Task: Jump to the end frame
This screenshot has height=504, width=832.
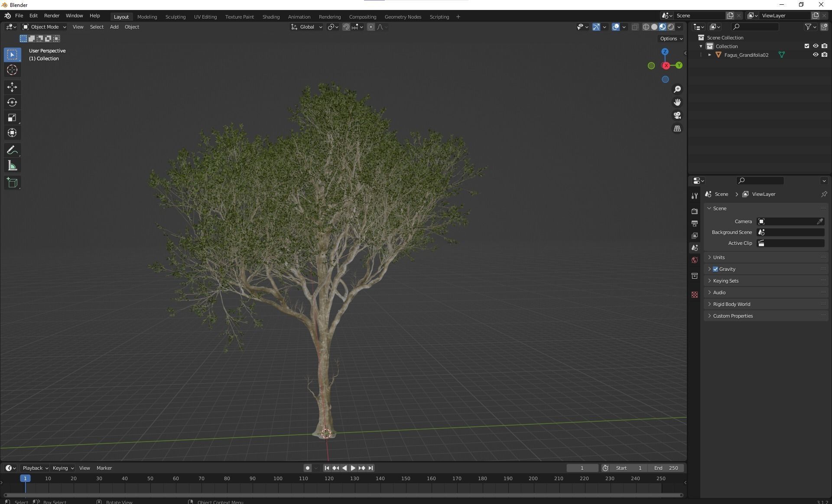Action: point(370,468)
